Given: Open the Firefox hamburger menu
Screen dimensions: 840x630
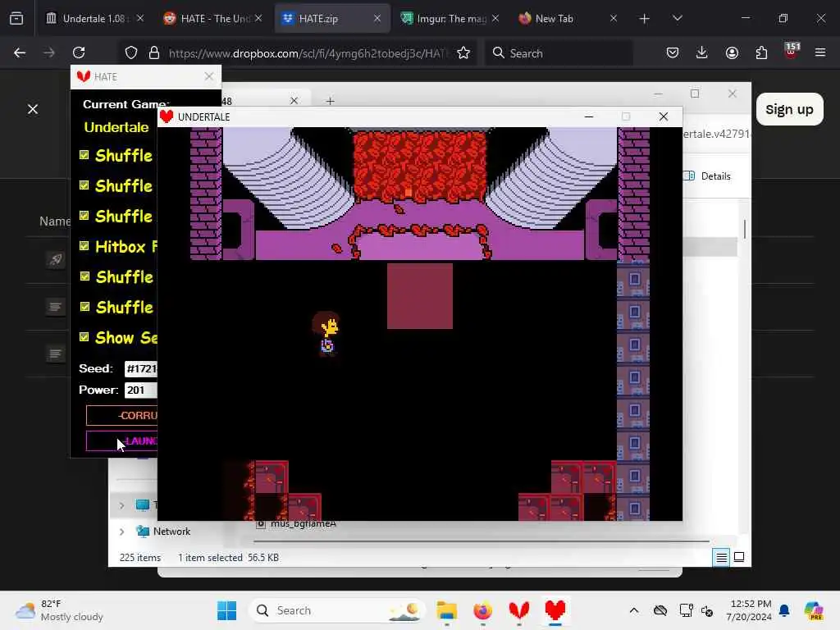Looking at the screenshot, I should pyautogui.click(x=820, y=52).
